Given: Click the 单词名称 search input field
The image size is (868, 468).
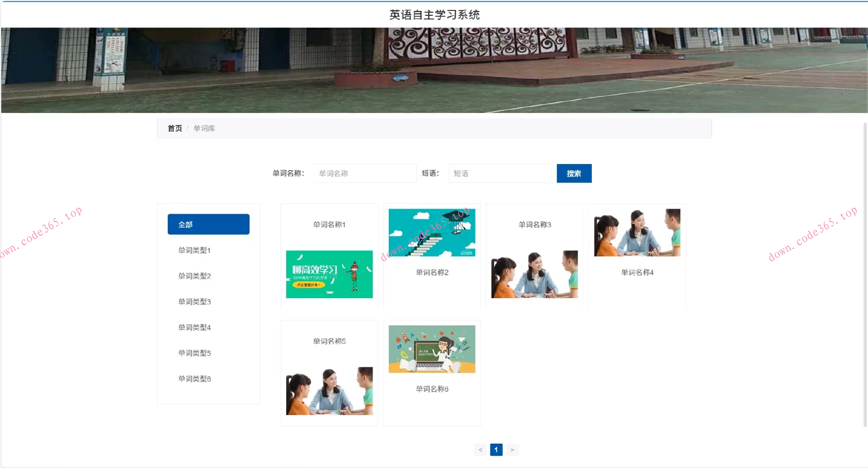Looking at the screenshot, I should click(x=364, y=173).
